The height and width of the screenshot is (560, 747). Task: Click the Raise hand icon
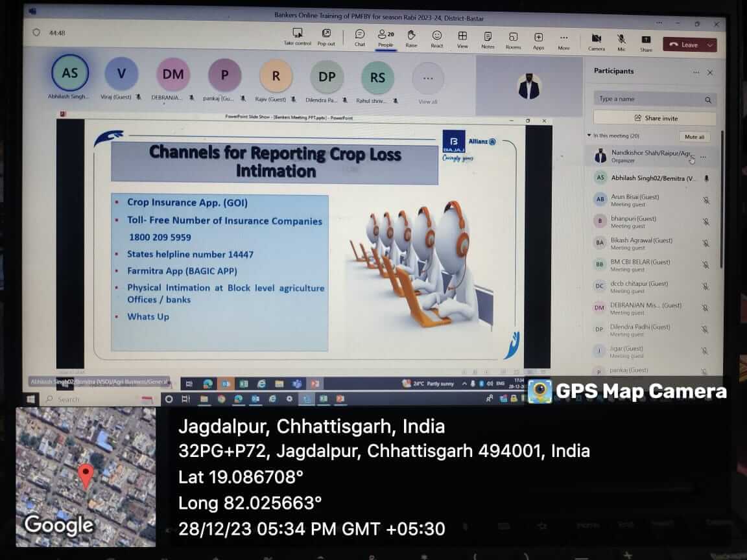tap(411, 36)
